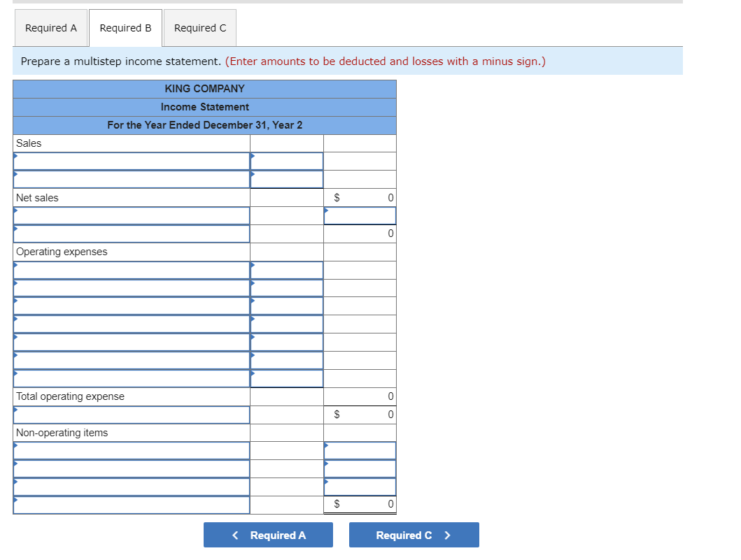Open the first dropdown under Operating expenses
The image size is (741, 560).
coord(131,269)
